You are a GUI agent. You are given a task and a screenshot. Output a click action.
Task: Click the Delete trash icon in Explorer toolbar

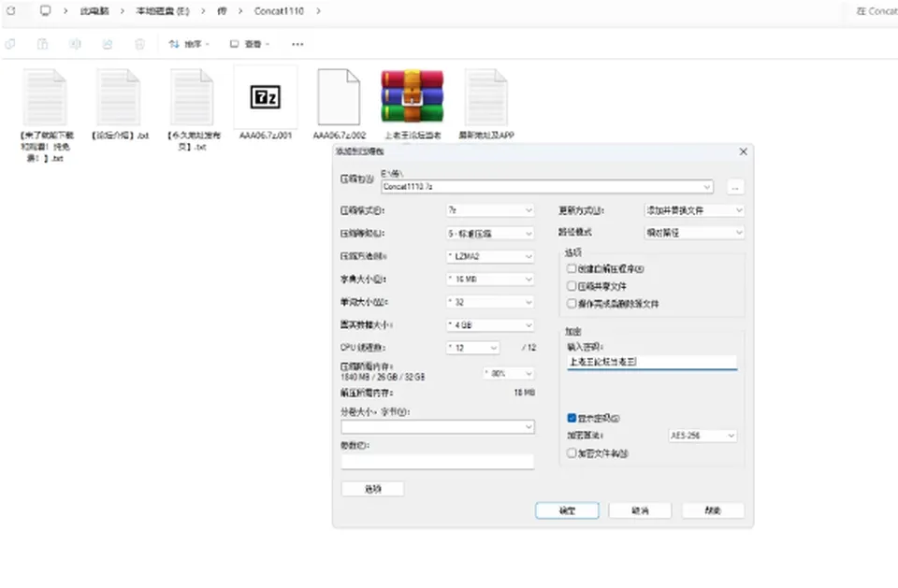coord(139,44)
